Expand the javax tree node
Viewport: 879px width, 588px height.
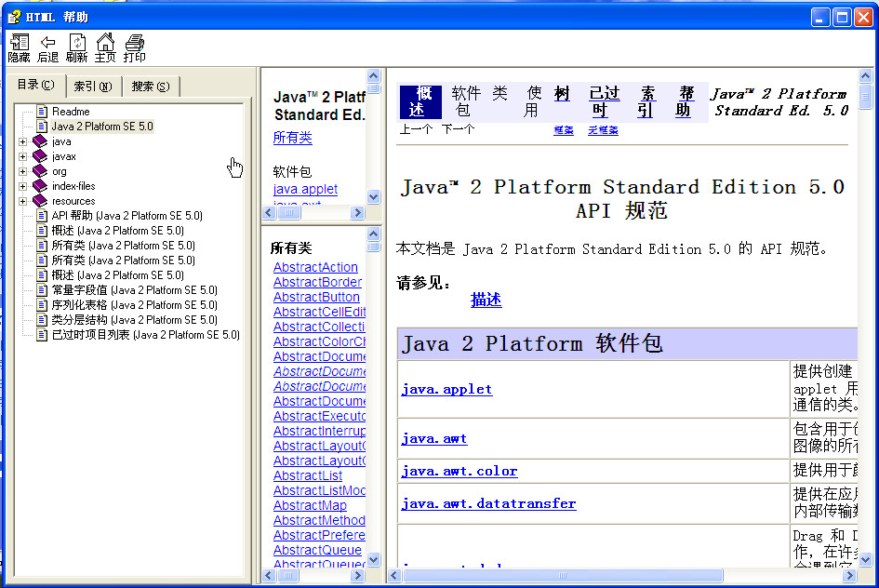[x=23, y=156]
